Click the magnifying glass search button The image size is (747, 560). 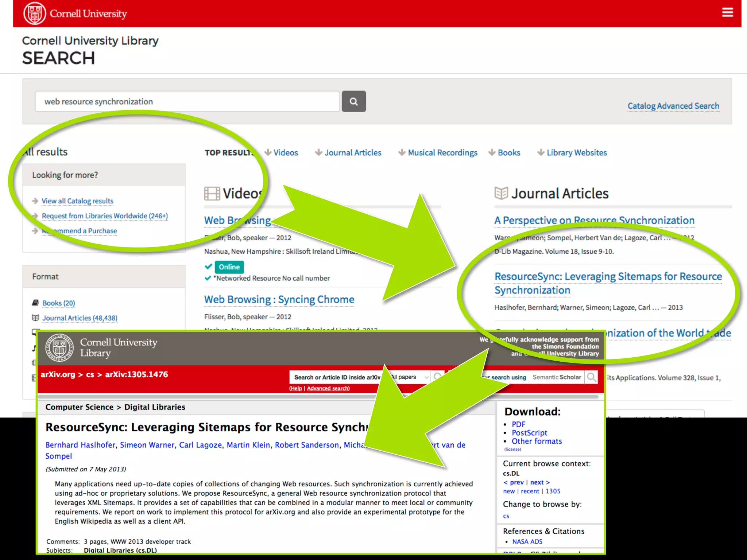(353, 101)
